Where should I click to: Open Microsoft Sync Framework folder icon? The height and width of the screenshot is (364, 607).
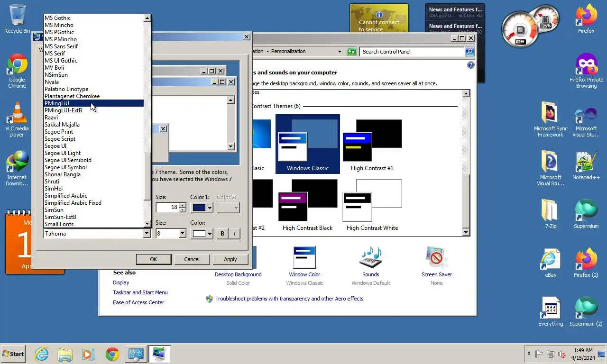click(551, 119)
